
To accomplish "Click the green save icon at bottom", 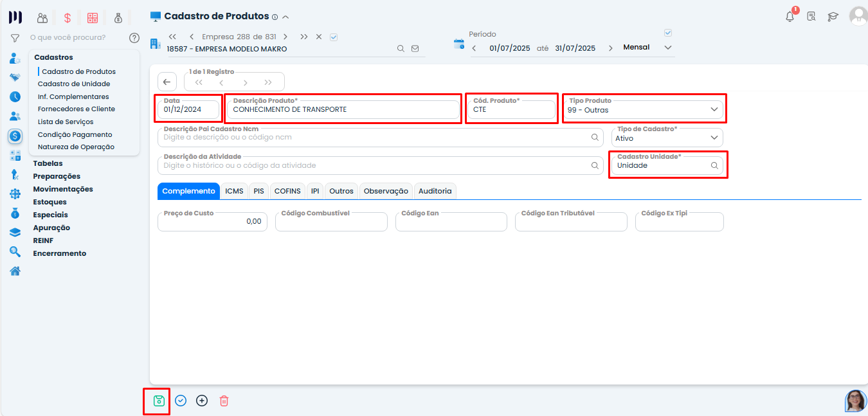I will pyautogui.click(x=159, y=401).
